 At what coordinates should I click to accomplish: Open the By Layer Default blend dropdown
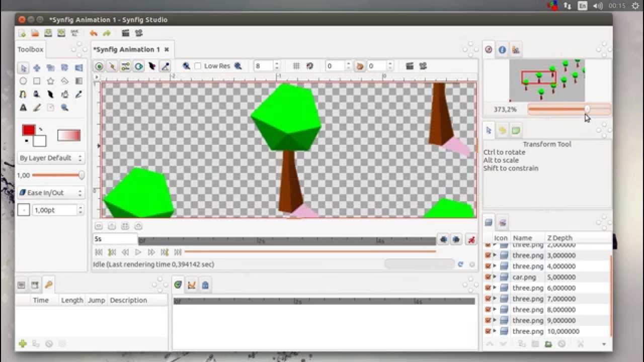[50, 157]
